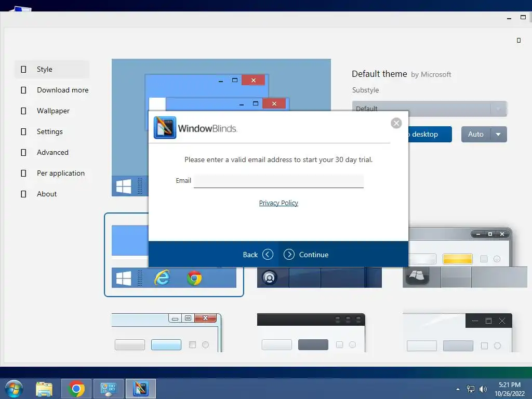Open the Substyle Default dropdown
Viewport: 532px width, 399px height.
(430, 109)
